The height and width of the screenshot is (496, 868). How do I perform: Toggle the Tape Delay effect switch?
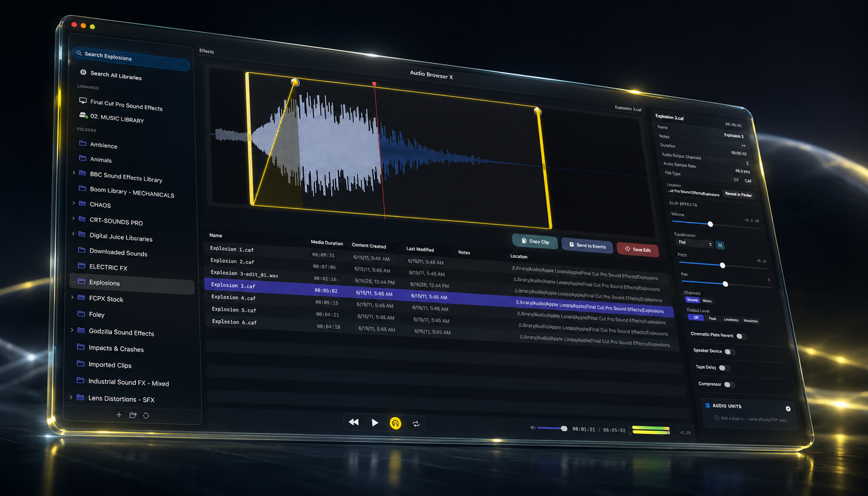(724, 368)
